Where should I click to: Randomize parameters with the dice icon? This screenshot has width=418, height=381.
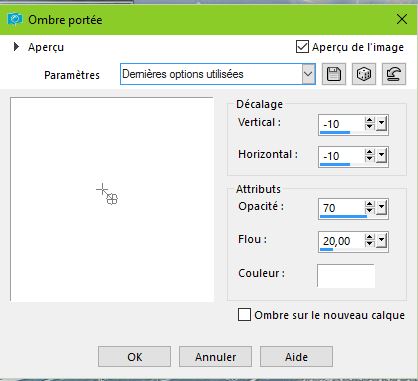click(x=364, y=74)
